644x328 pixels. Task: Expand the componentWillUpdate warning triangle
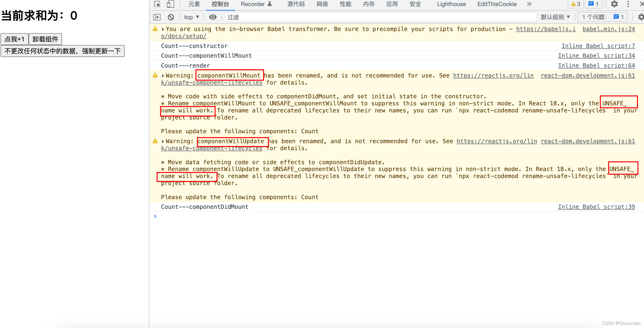click(163, 141)
